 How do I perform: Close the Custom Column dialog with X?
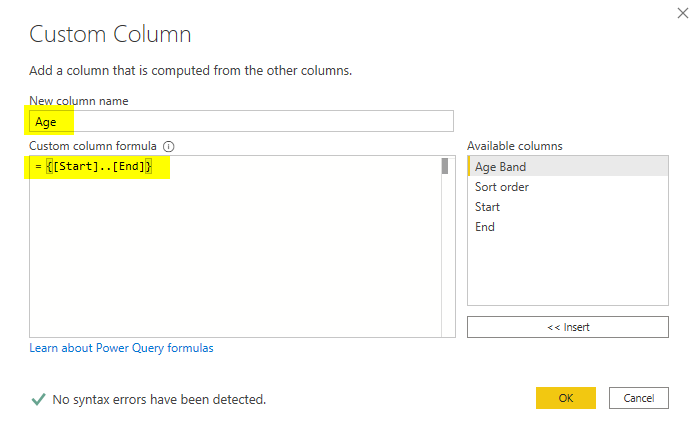(682, 14)
